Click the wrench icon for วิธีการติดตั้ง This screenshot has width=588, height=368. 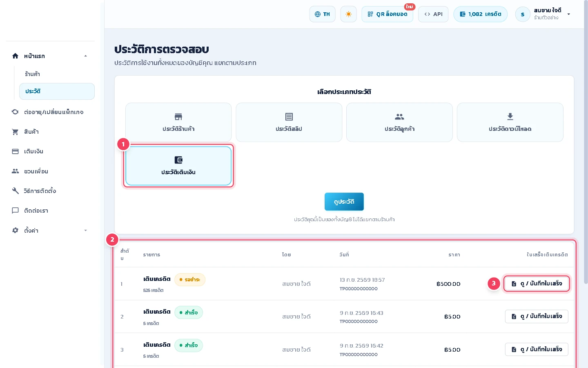(x=15, y=191)
